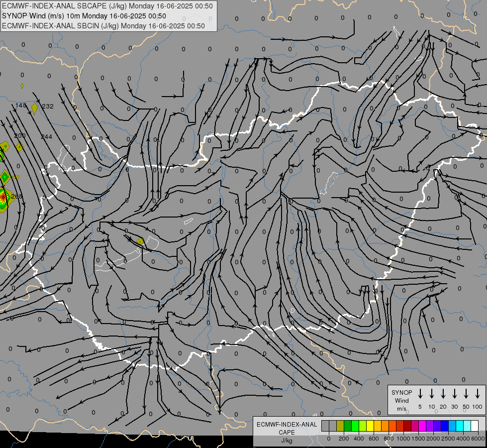Click the wind legend speed label 30
Screen dimensions: 487x448
tap(454, 407)
